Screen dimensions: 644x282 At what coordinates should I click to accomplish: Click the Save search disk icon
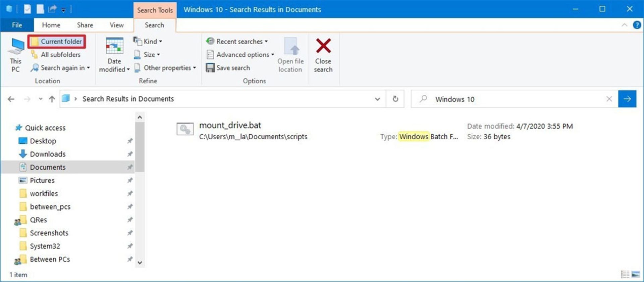point(210,68)
